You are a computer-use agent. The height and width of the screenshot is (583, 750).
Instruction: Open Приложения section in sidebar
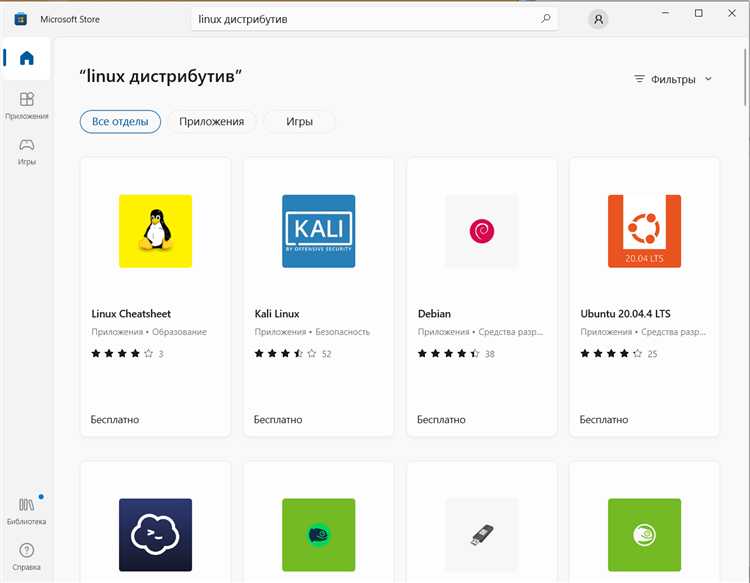click(26, 105)
